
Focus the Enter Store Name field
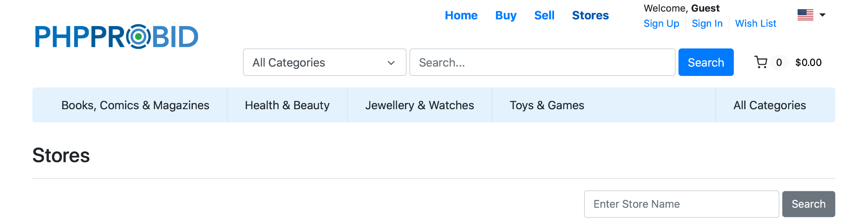[681, 204]
